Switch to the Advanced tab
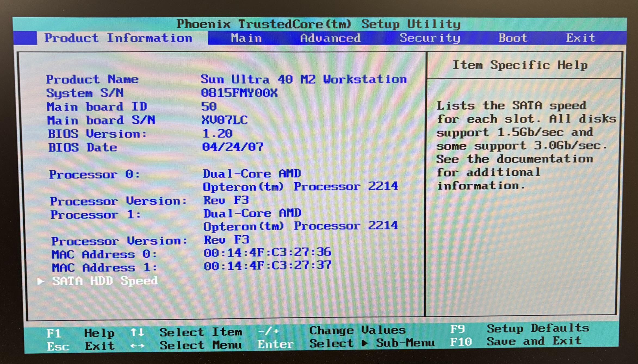638x364 pixels. [331, 38]
